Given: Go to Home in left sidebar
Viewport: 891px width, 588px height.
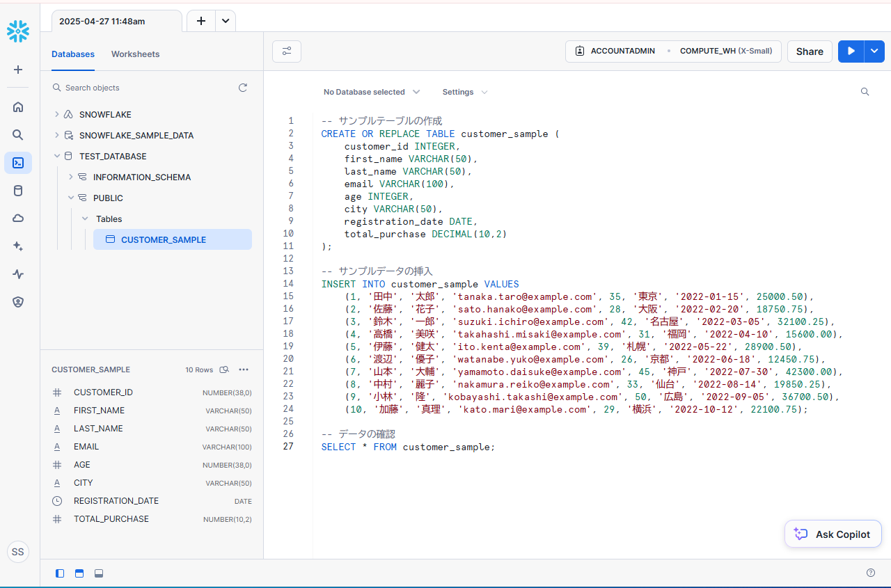Looking at the screenshot, I should pos(18,107).
